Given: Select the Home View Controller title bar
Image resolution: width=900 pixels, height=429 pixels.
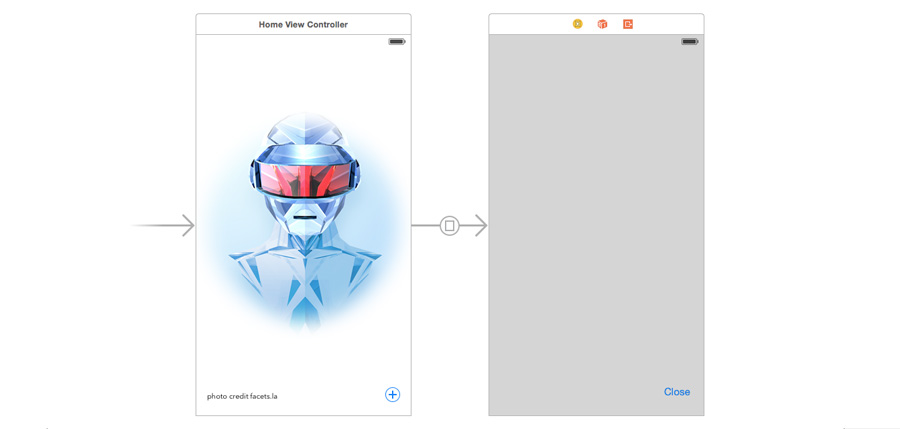Looking at the screenshot, I should click(303, 24).
